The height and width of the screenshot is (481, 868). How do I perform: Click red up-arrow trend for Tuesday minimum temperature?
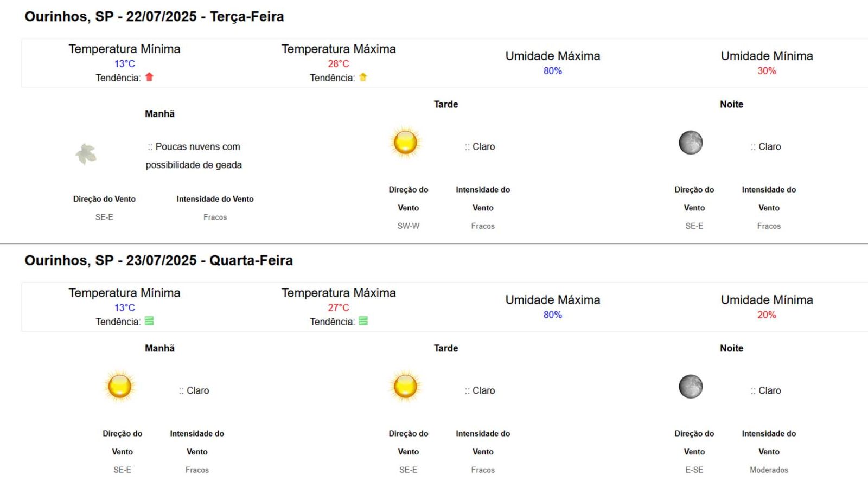[x=149, y=77]
